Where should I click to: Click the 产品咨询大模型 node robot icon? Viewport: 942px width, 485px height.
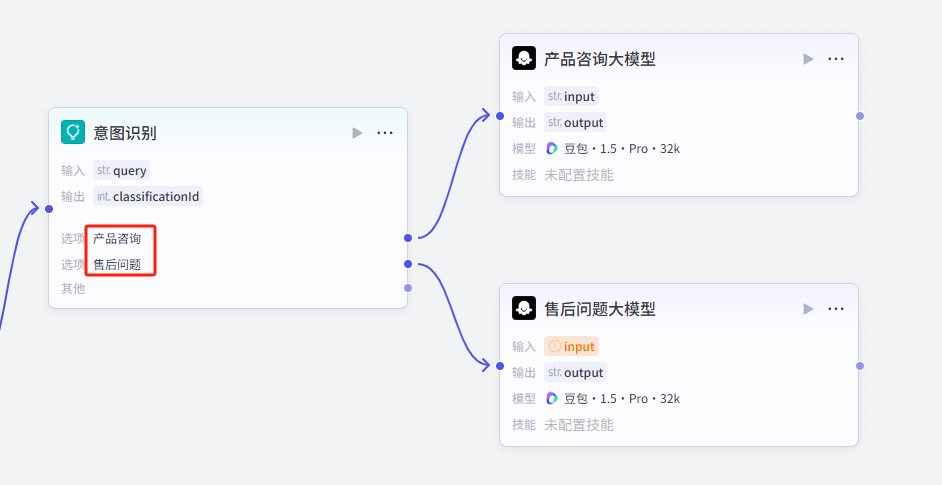point(523,59)
